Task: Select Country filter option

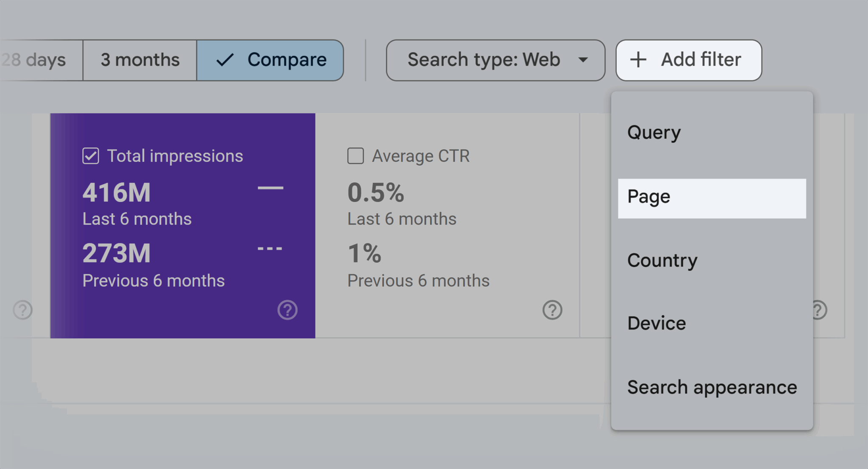Action: click(712, 261)
